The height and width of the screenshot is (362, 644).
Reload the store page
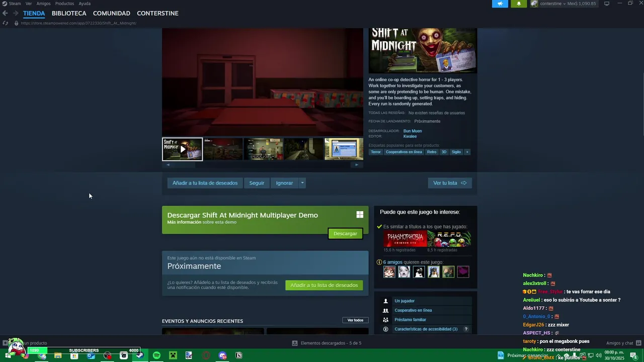tap(5, 23)
